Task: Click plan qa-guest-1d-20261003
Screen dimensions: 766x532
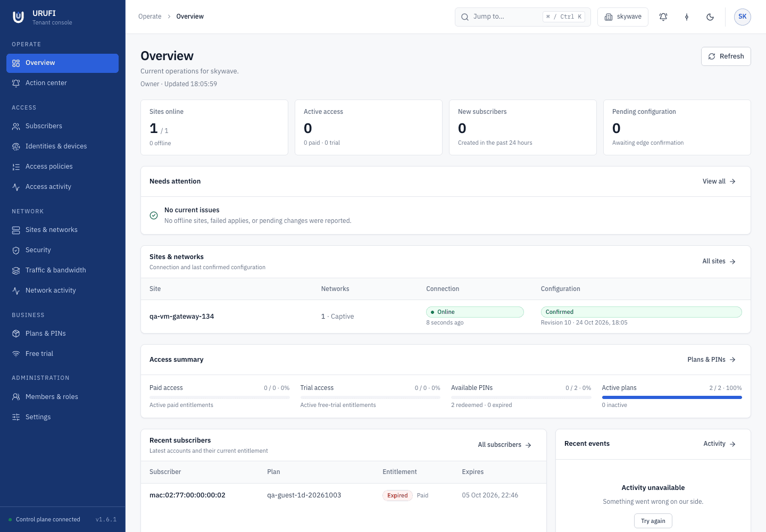Action: tap(304, 495)
